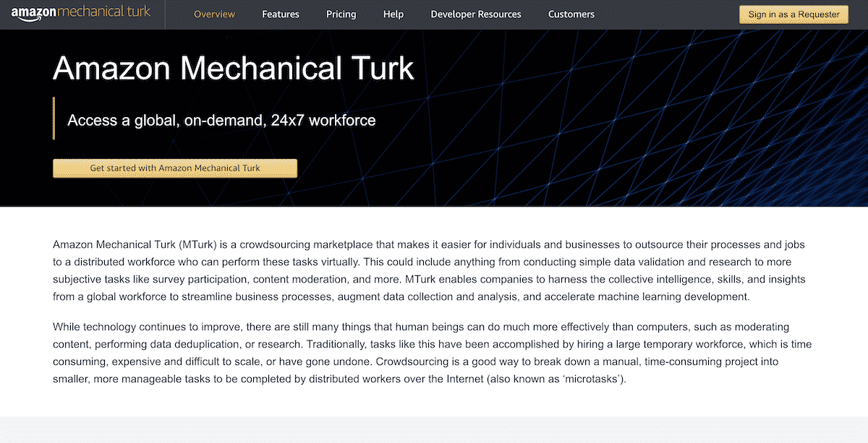Viewport: 868px width, 443px height.
Task: Click the Amazon Mechanical Turk logo
Action: click(x=80, y=14)
